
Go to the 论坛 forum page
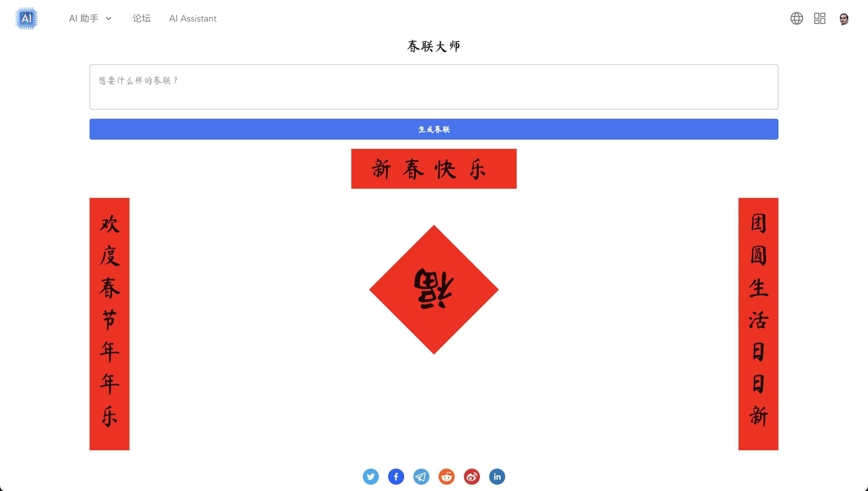coord(142,18)
